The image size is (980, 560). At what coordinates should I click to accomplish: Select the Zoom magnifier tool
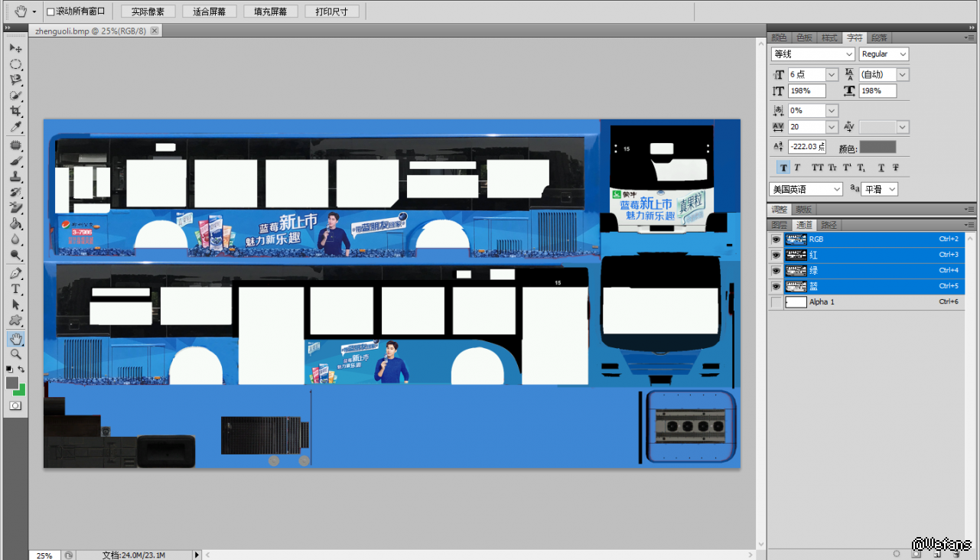[15, 353]
